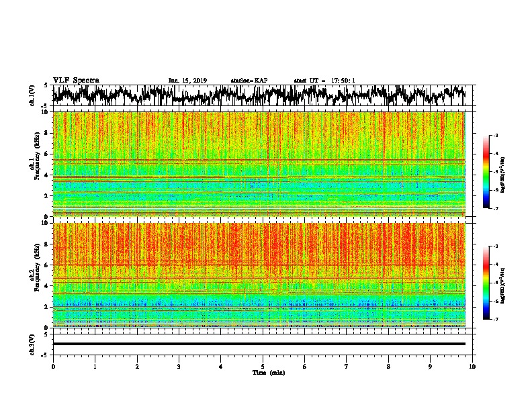
Task: Click the date "Jan. 15, 2019" header
Action: point(187,81)
